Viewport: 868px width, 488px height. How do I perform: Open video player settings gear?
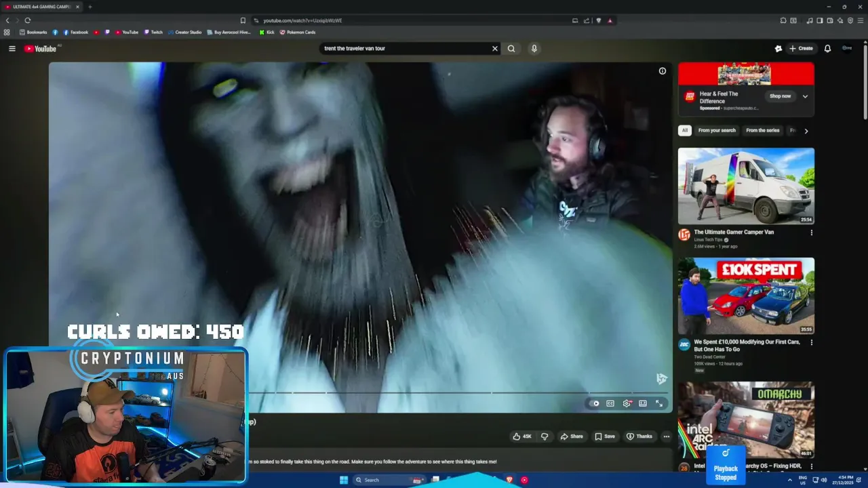point(627,403)
